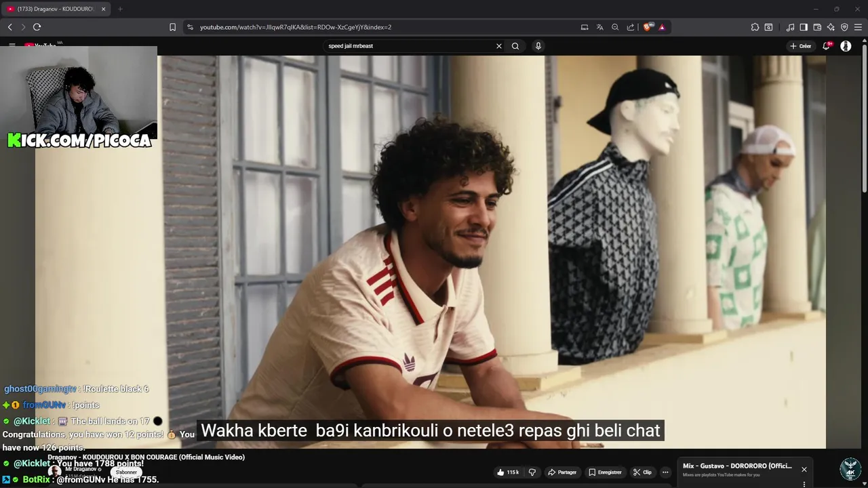Click the Créer button
The image size is (868, 488).
click(x=801, y=46)
